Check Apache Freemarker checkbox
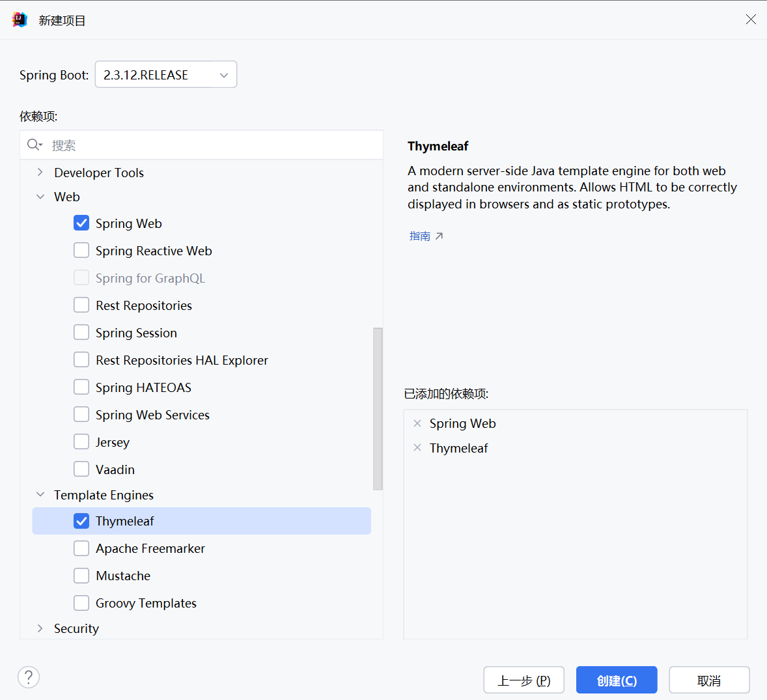The width and height of the screenshot is (767, 700). click(81, 548)
